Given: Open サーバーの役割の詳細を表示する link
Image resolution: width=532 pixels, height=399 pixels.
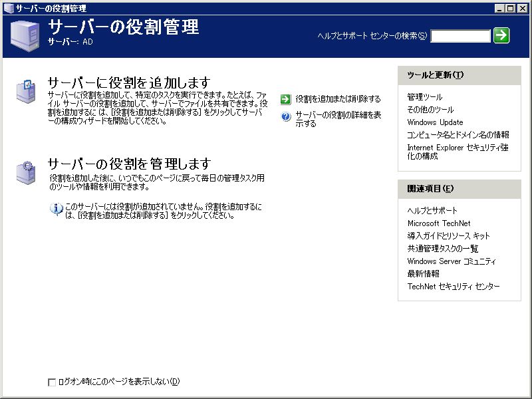Looking at the screenshot, I should [x=338, y=119].
